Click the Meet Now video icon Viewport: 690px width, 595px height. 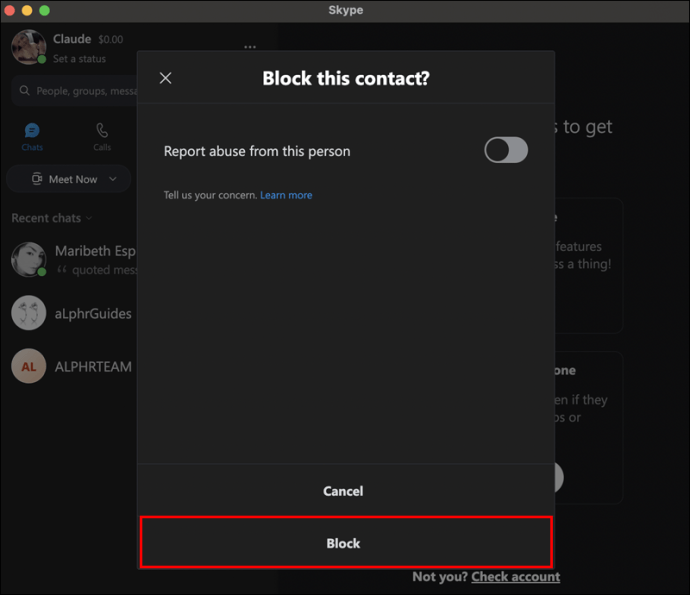[37, 179]
